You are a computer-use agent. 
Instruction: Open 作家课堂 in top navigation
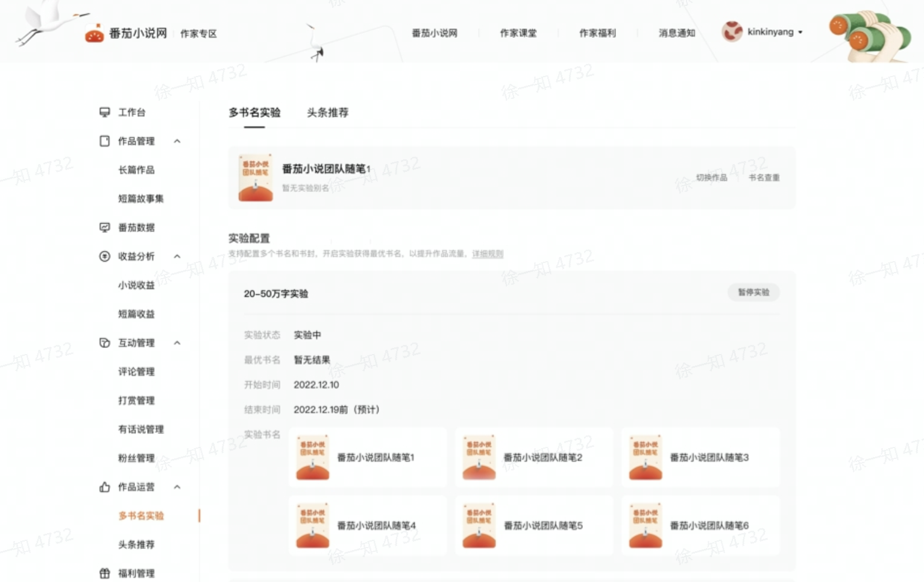tap(518, 33)
